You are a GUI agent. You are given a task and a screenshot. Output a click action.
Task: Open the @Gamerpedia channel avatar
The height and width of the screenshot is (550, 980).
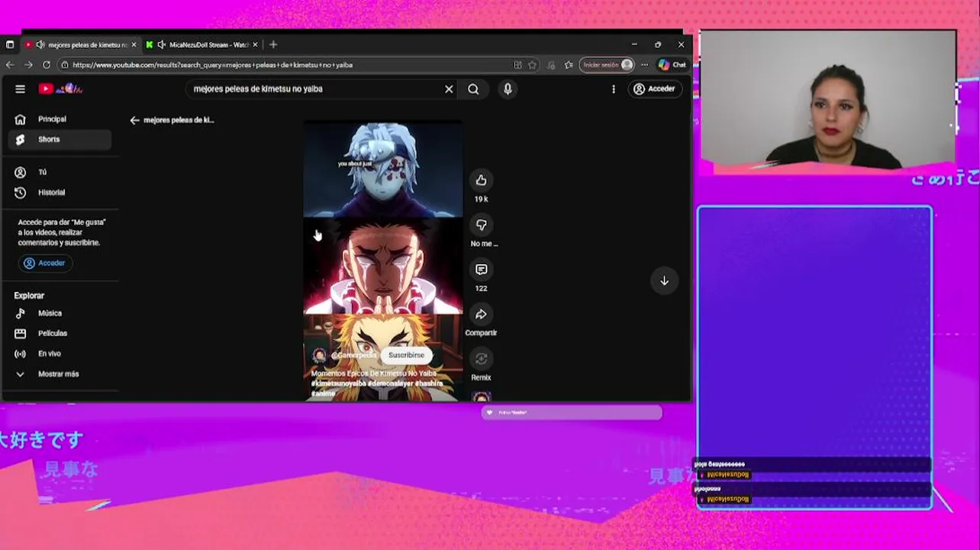pyautogui.click(x=319, y=355)
